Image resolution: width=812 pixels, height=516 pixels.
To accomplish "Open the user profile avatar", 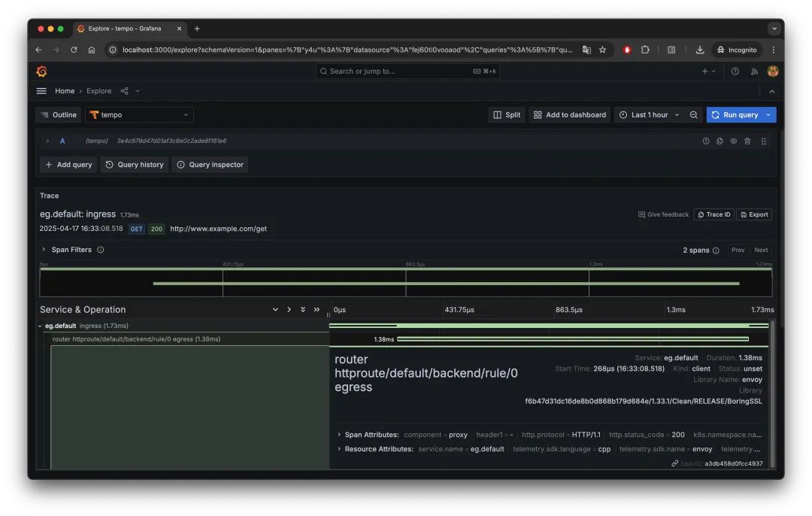I will click(x=773, y=71).
